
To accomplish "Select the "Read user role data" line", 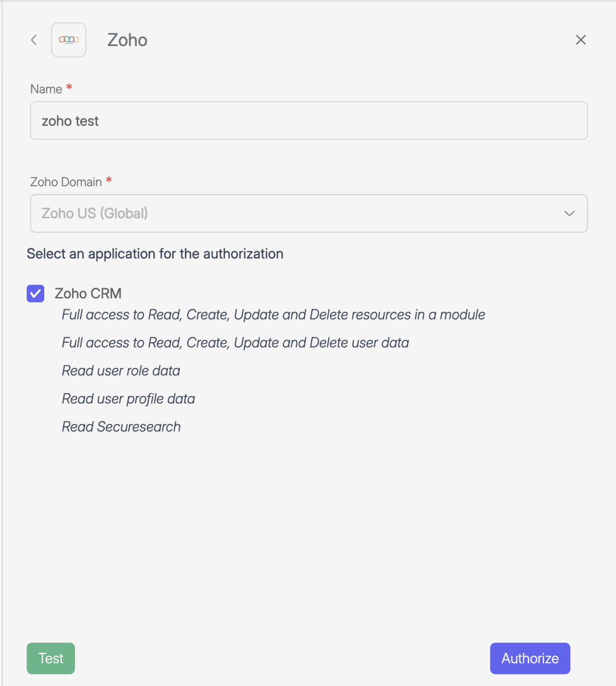I will click(121, 371).
